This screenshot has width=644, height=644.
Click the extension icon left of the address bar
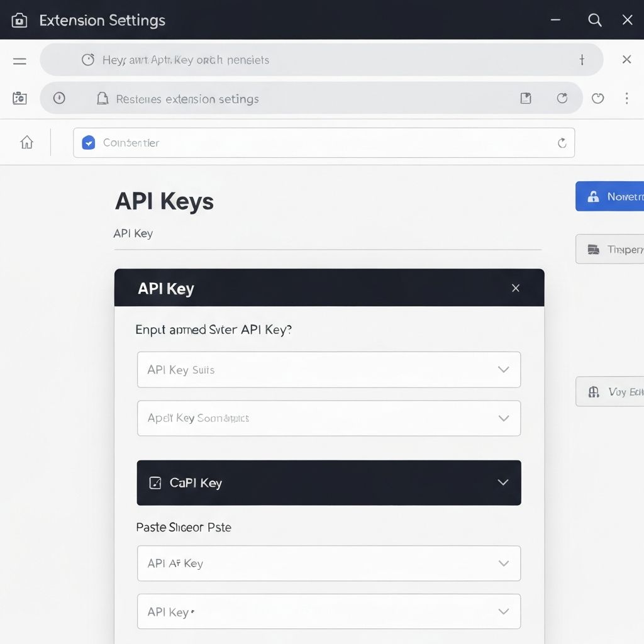click(x=19, y=98)
